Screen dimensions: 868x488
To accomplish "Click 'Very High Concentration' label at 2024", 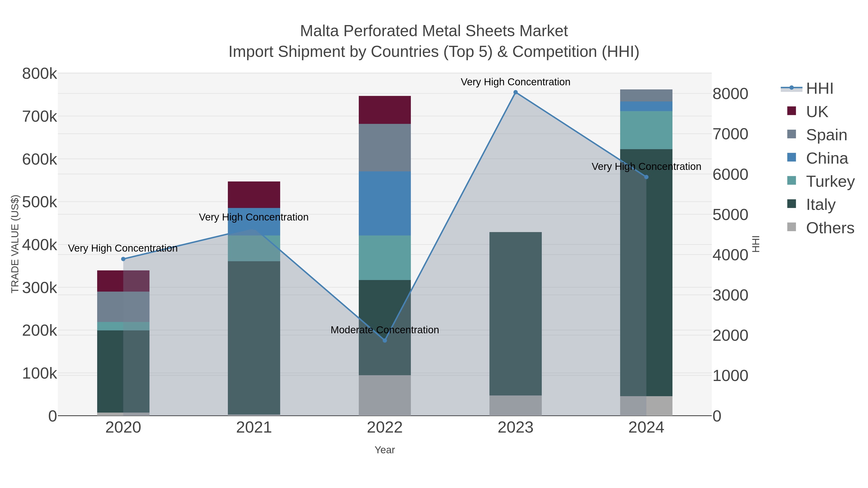I will 646,166.
